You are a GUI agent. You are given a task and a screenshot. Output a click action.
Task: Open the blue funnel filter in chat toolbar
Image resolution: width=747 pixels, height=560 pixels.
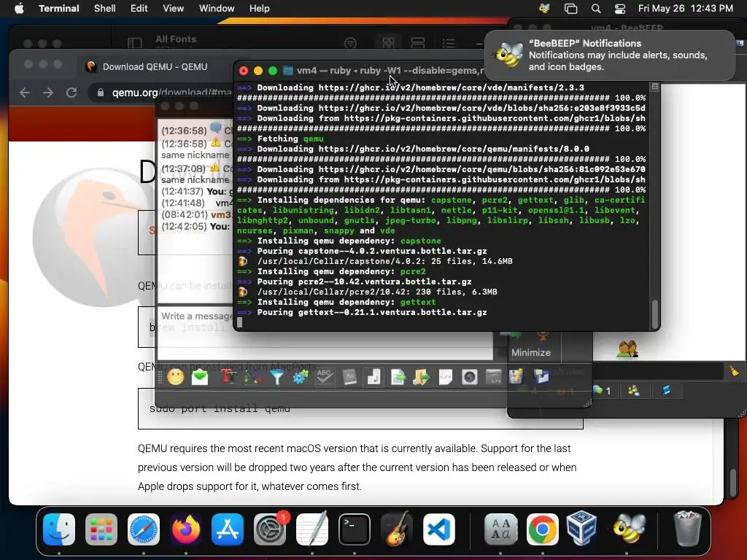pos(276,378)
